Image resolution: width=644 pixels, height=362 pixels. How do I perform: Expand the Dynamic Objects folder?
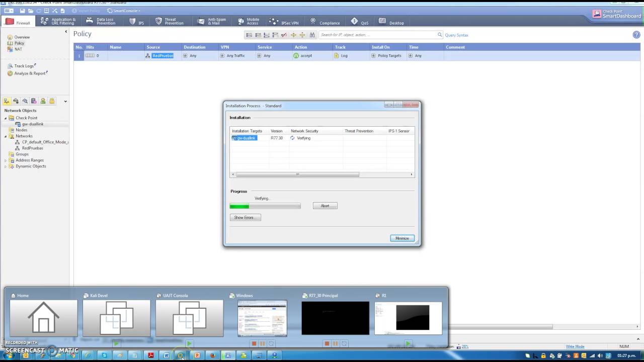pyautogui.click(x=6, y=166)
